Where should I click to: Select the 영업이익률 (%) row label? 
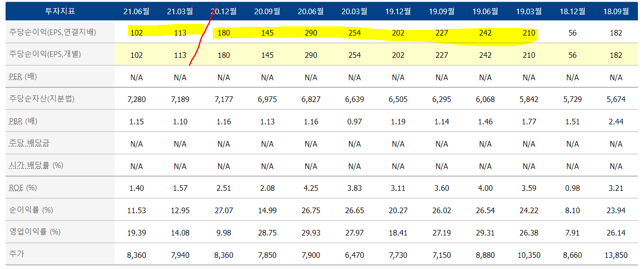[35, 232]
